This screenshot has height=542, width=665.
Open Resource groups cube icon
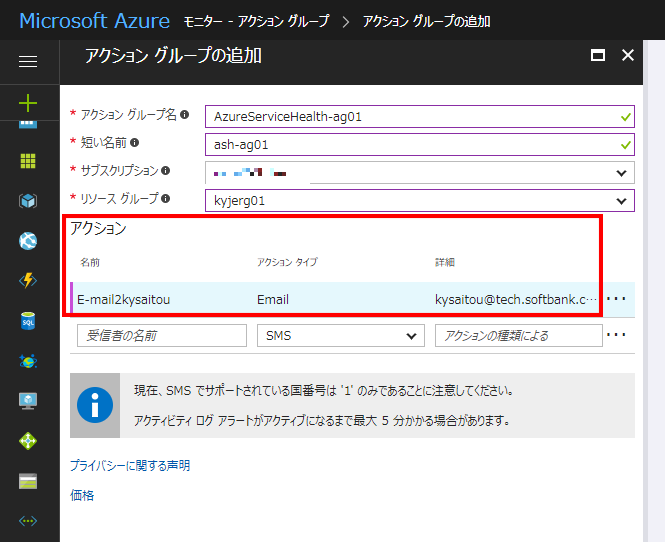pos(28,201)
